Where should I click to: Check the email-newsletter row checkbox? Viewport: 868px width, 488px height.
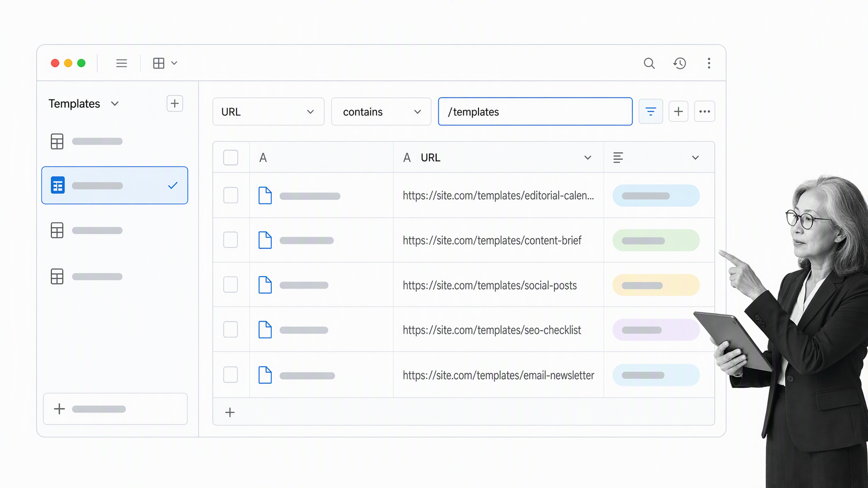point(231,374)
